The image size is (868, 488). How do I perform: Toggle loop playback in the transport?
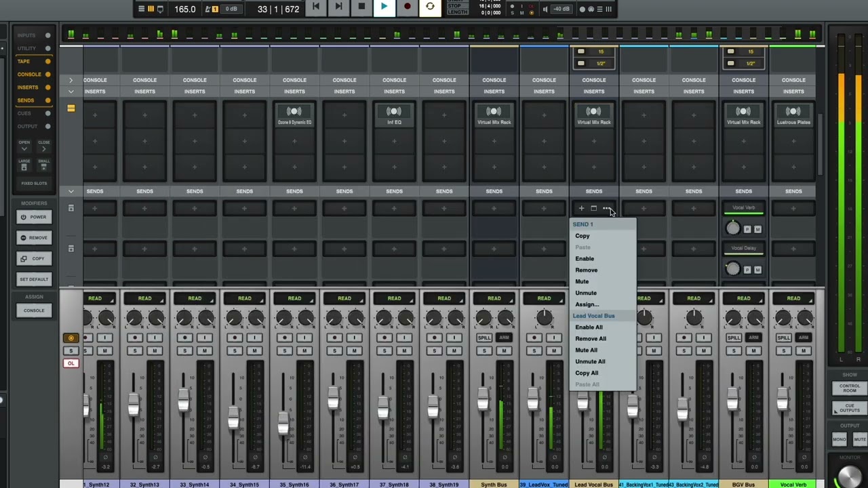coord(430,7)
